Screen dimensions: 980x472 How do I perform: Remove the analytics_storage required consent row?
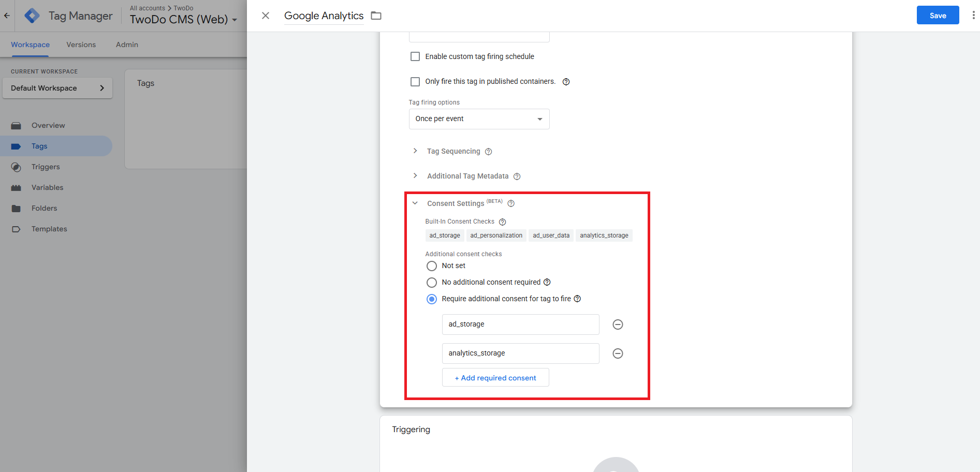pyautogui.click(x=618, y=353)
